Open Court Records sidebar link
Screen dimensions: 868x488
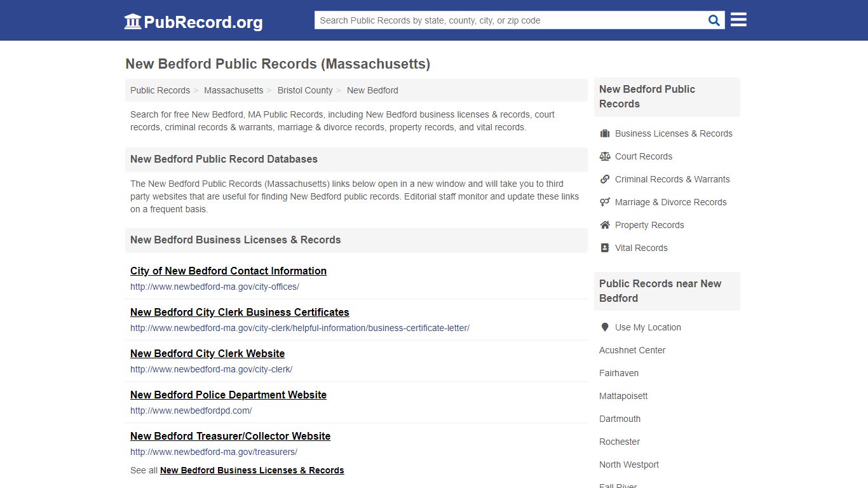pos(644,156)
